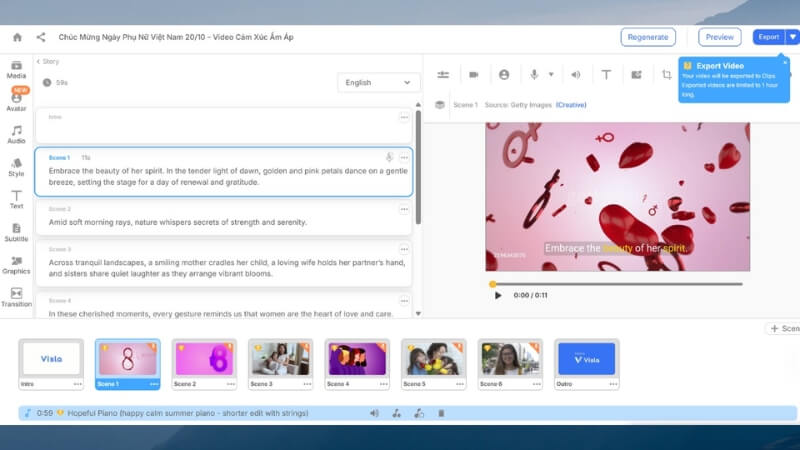Open the Media panel in sidebar
This screenshot has width=800, height=450.
click(x=16, y=69)
